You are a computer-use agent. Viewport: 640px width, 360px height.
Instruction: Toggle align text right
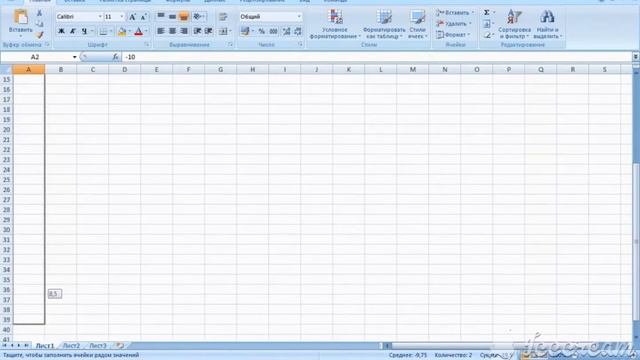pos(184,31)
